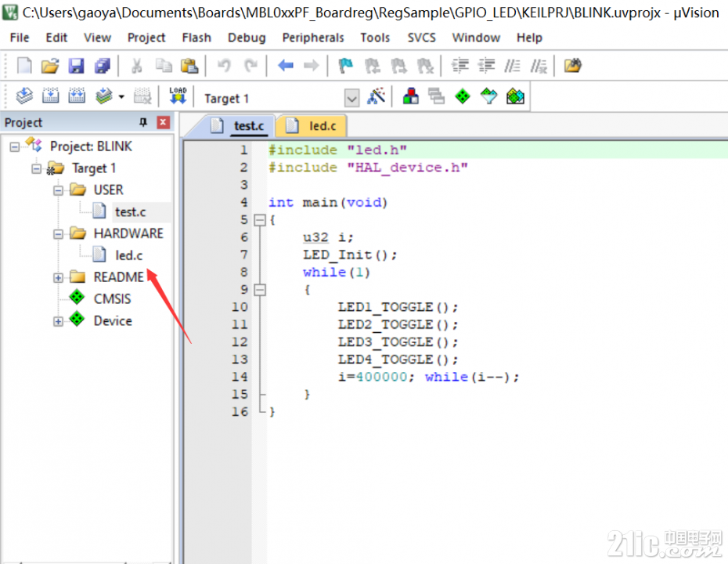The width and height of the screenshot is (728, 564).
Task: Open the Manage Multi-Project Workspace icon
Action: 437,96
